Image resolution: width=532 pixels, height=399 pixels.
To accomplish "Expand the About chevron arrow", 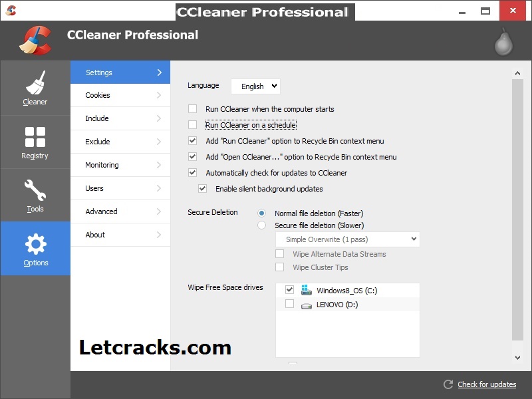I will pyautogui.click(x=159, y=235).
